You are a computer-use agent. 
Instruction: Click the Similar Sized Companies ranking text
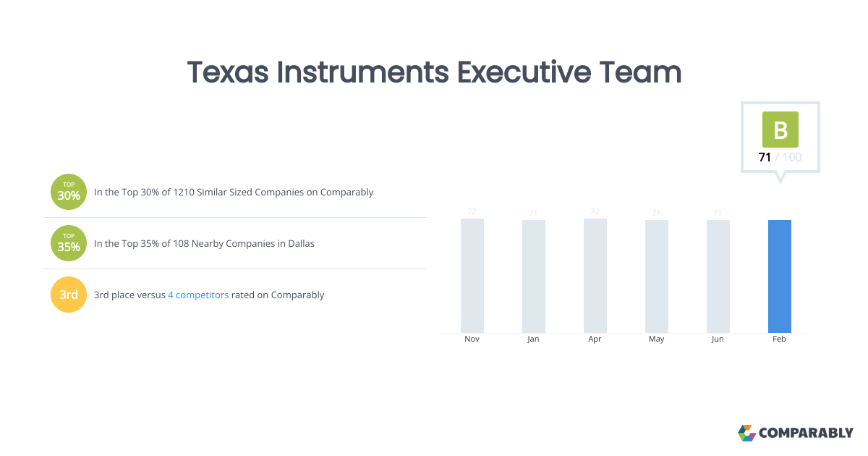coord(234,193)
